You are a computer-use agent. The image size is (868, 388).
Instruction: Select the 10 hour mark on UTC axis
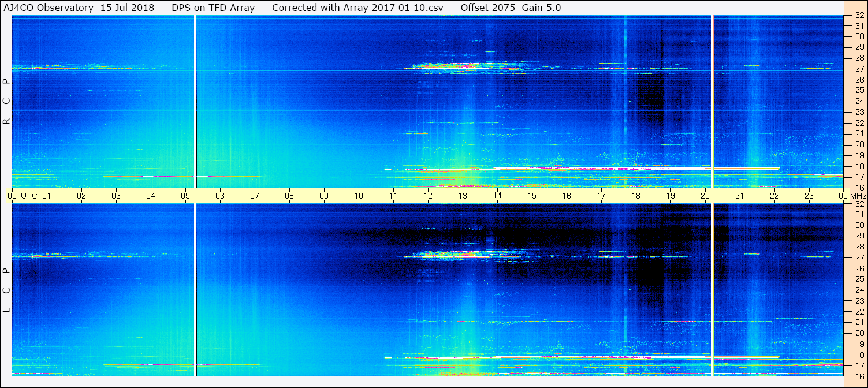[x=359, y=196]
